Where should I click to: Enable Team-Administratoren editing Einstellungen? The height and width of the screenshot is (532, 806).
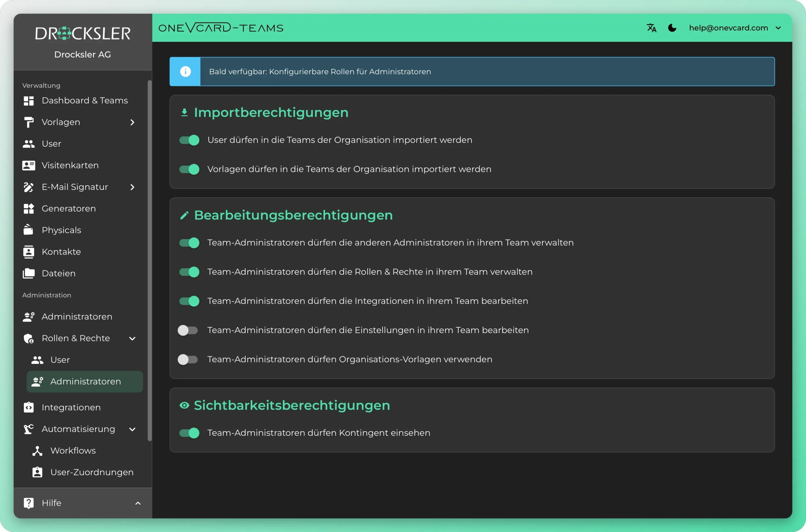pos(188,330)
